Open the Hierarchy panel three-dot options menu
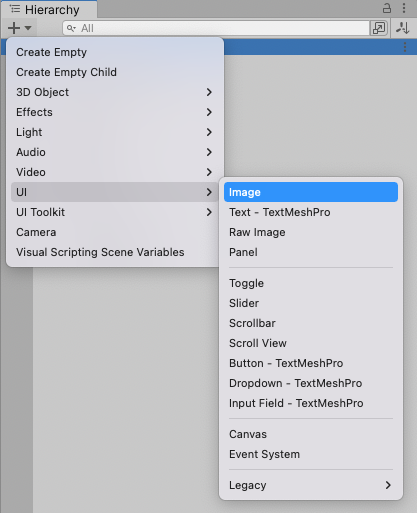 (x=404, y=8)
